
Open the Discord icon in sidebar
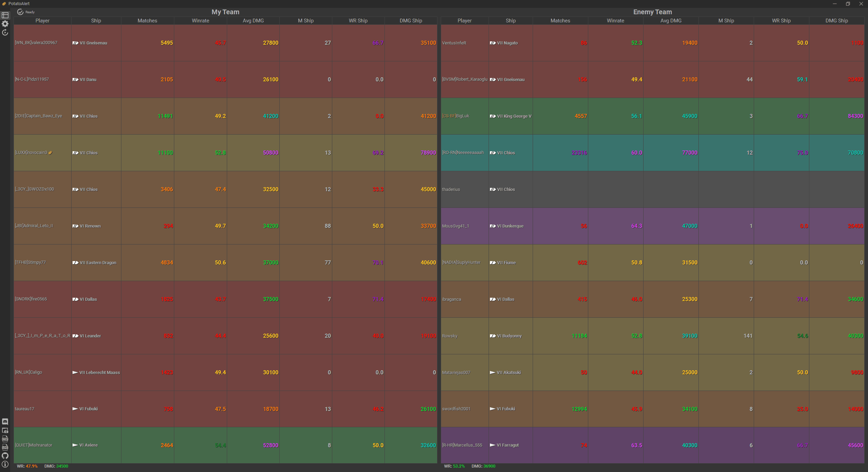pyautogui.click(x=5, y=421)
